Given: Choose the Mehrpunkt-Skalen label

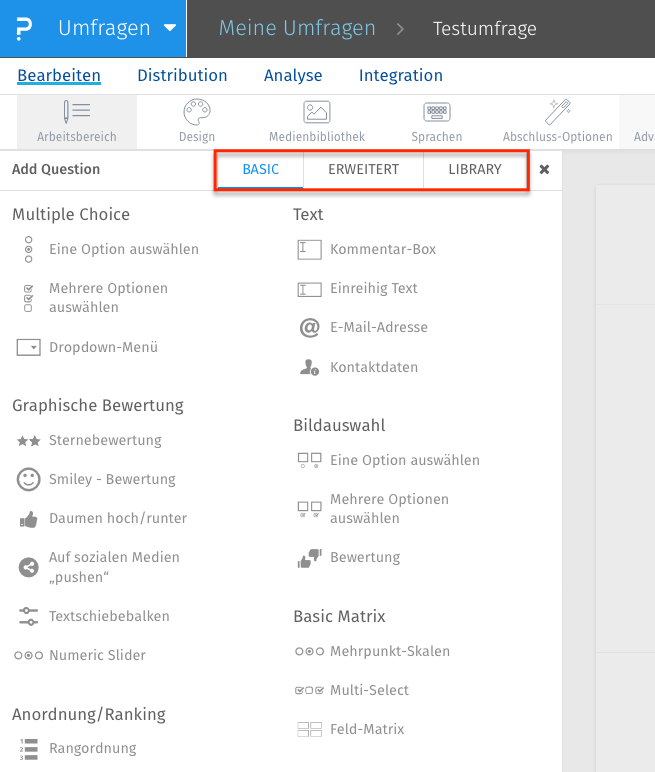Looking at the screenshot, I should click(x=390, y=651).
